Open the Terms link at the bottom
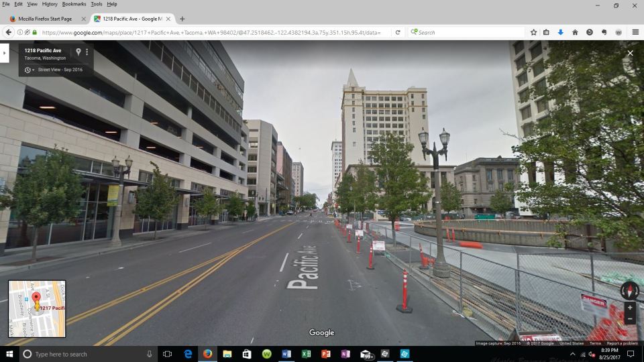Viewport: 644px width, 362px height. tap(595, 343)
